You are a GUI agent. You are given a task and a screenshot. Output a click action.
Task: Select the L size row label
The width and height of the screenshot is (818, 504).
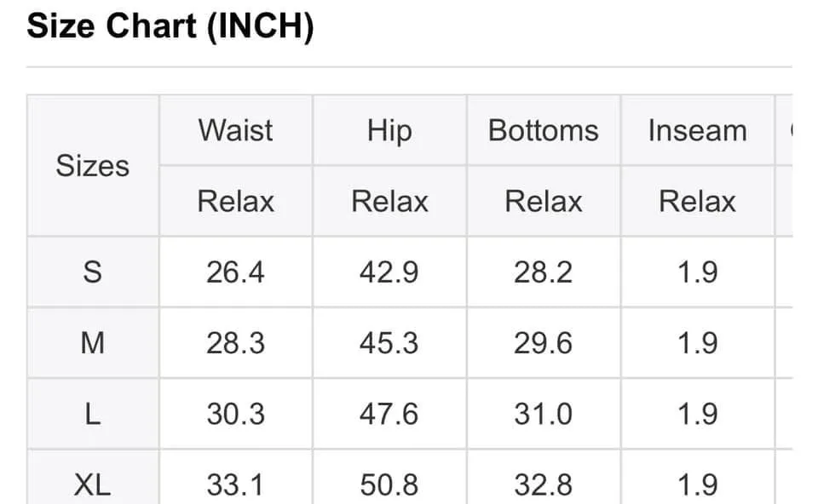tap(93, 415)
